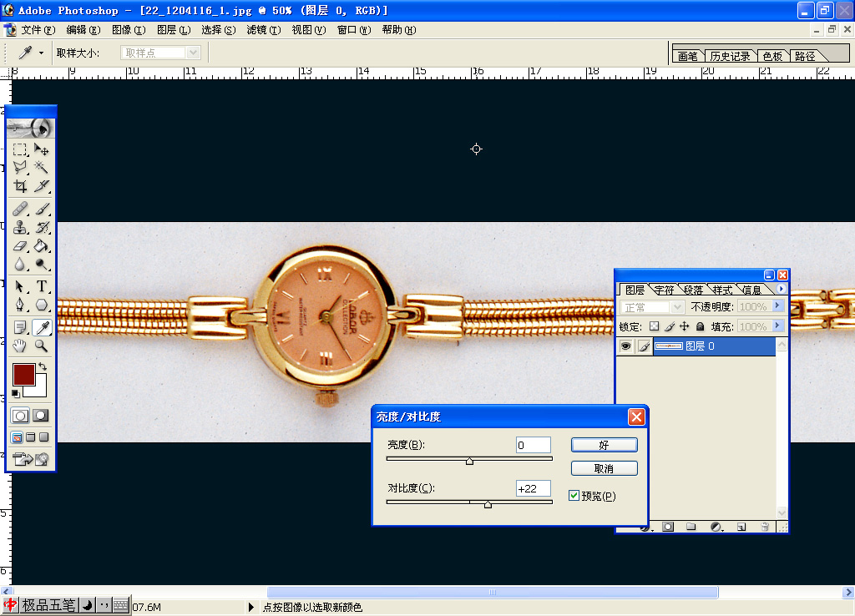855x616 pixels.
Task: Select the Rectangular Marquee tool
Action: click(x=20, y=149)
